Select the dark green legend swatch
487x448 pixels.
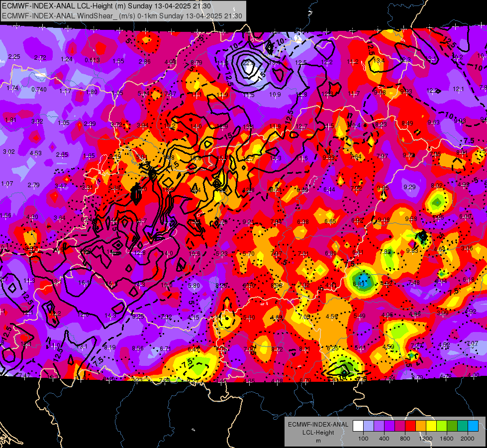(452, 426)
